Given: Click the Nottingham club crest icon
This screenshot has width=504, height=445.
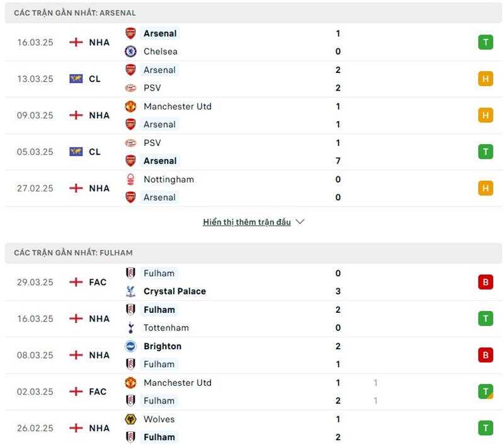Looking at the screenshot, I should click(x=130, y=179).
